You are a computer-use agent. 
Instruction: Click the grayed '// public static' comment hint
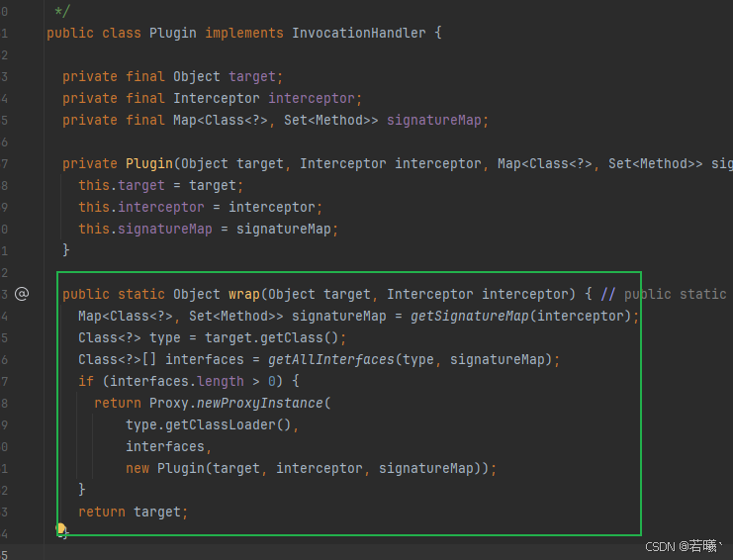point(664,294)
